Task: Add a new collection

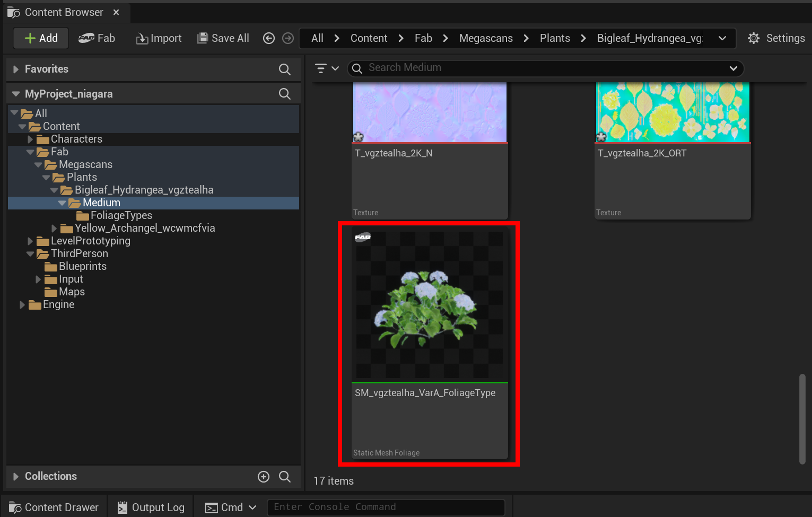Action: pos(264,477)
